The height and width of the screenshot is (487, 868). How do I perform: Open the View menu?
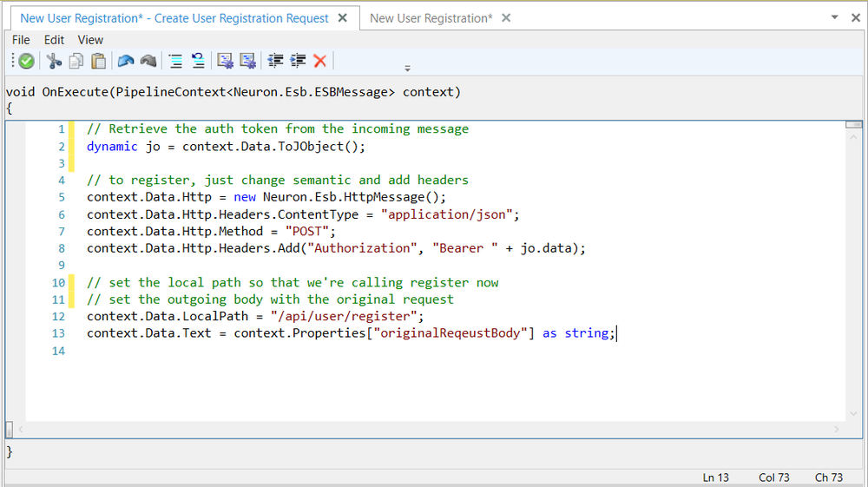(90, 40)
